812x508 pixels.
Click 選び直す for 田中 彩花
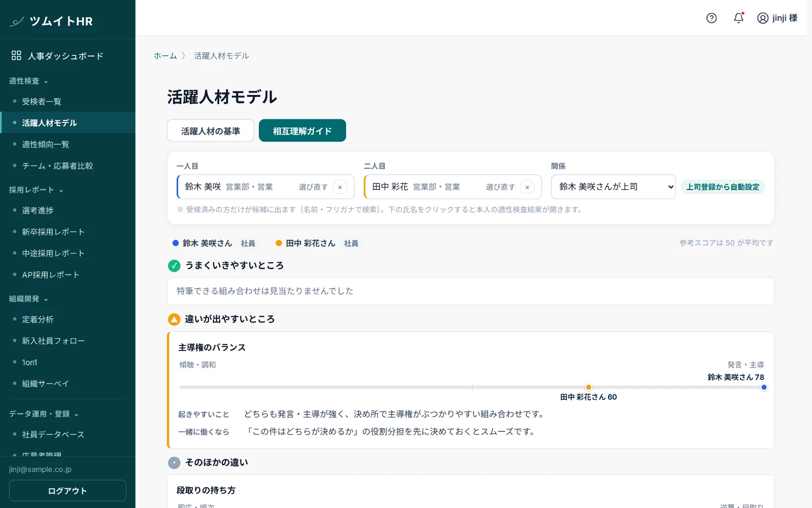500,187
